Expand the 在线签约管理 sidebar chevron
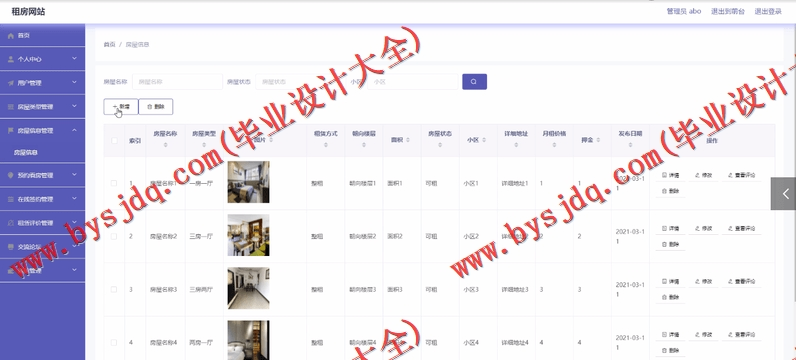The width and height of the screenshot is (796, 360). [75, 199]
